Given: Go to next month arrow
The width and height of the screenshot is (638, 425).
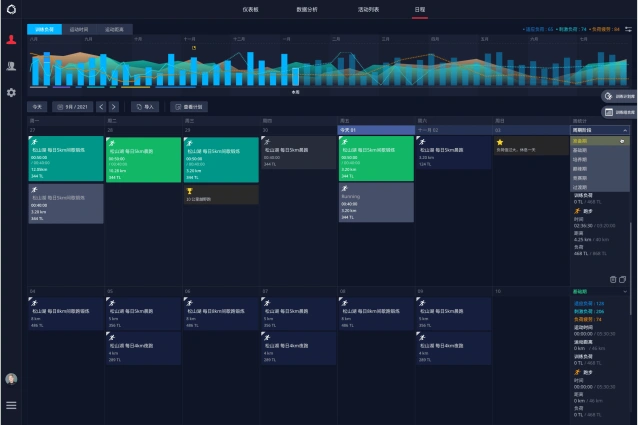Looking at the screenshot, I should click(x=114, y=106).
